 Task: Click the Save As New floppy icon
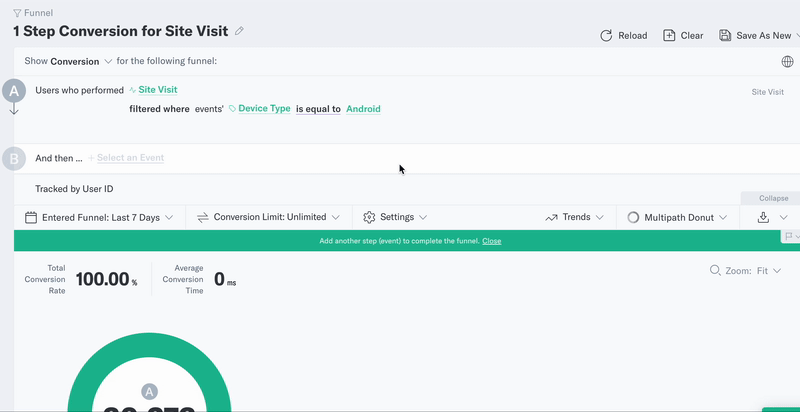click(724, 36)
